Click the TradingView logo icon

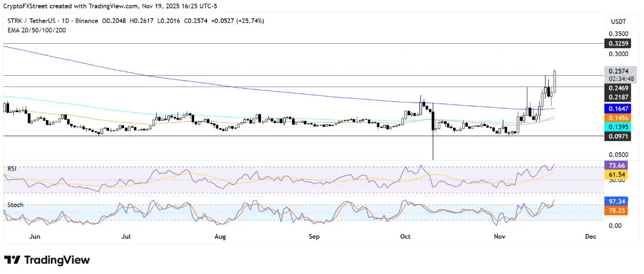tap(12, 260)
